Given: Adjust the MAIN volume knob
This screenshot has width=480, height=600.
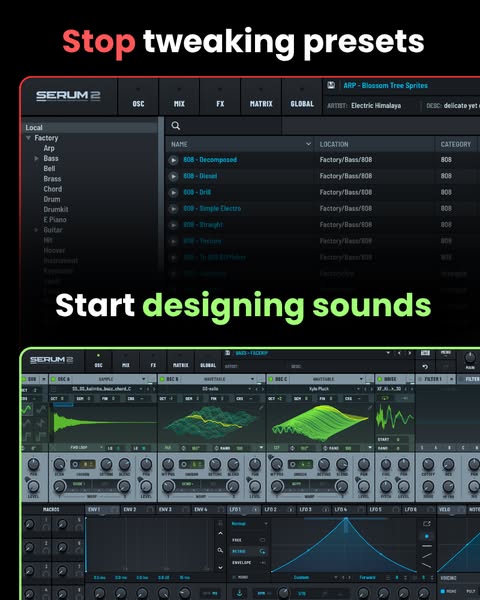Looking at the screenshot, I should point(470,358).
